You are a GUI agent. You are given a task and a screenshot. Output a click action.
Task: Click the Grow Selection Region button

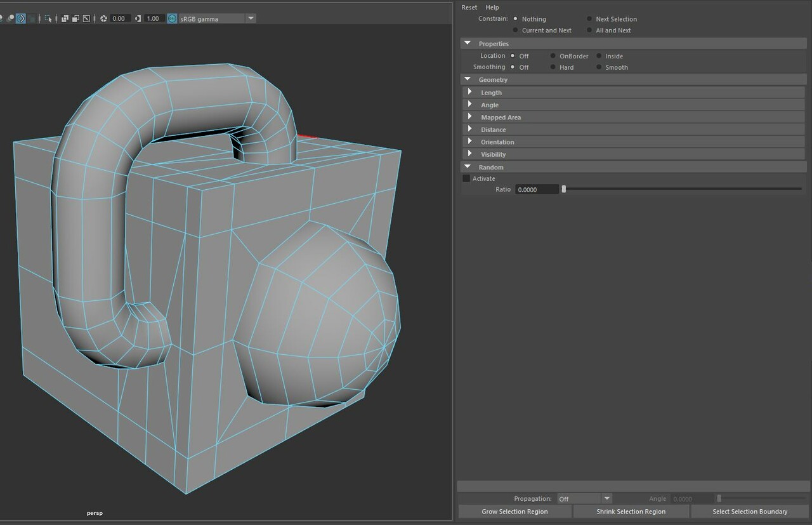click(x=514, y=512)
